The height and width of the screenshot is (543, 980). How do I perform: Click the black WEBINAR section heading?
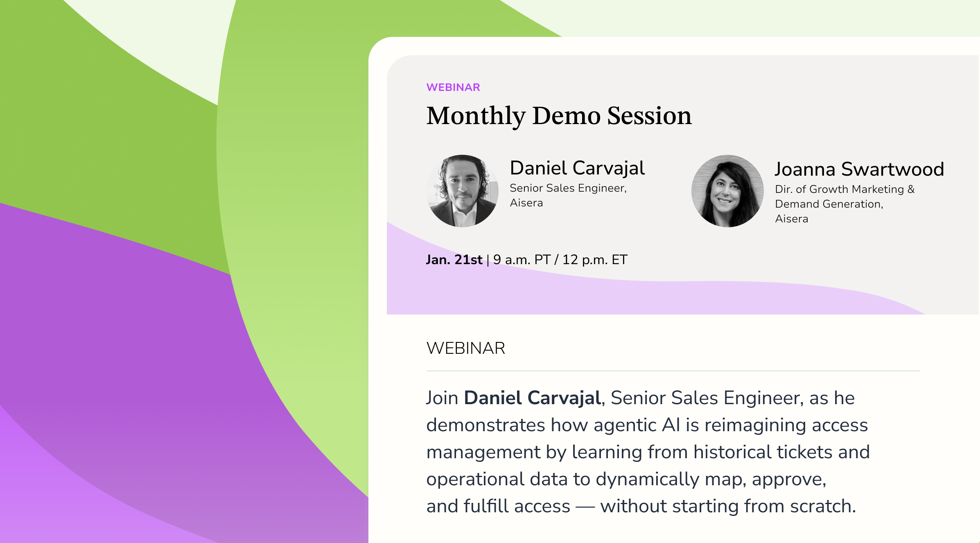pyautogui.click(x=465, y=348)
